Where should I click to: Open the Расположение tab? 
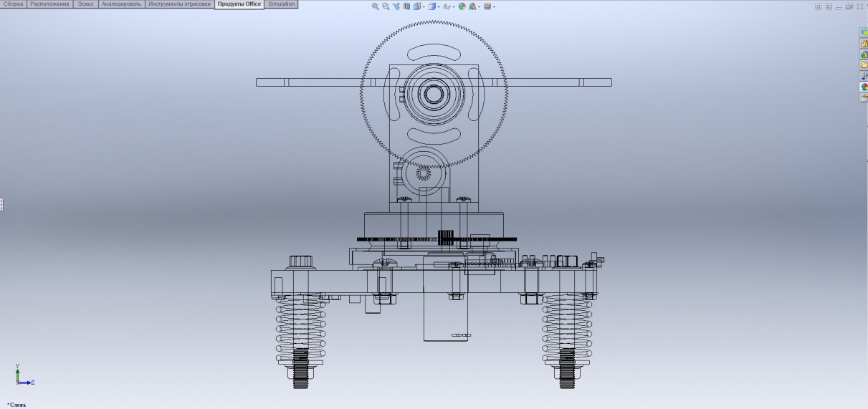point(50,4)
